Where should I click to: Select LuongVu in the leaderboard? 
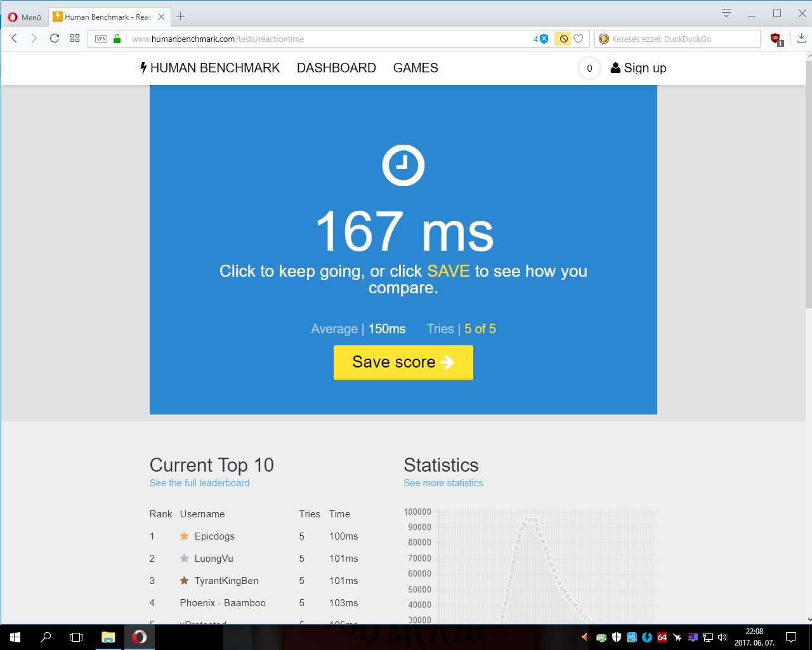tap(214, 559)
